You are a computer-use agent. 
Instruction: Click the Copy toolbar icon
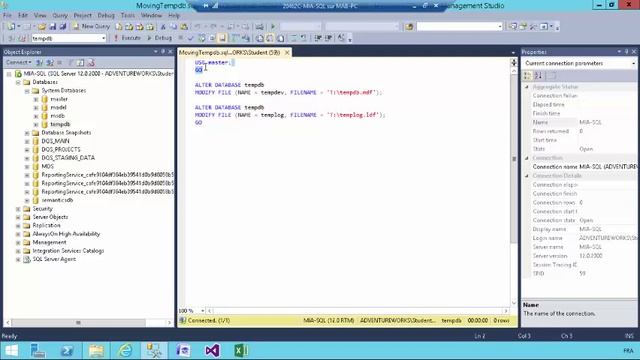[173, 27]
